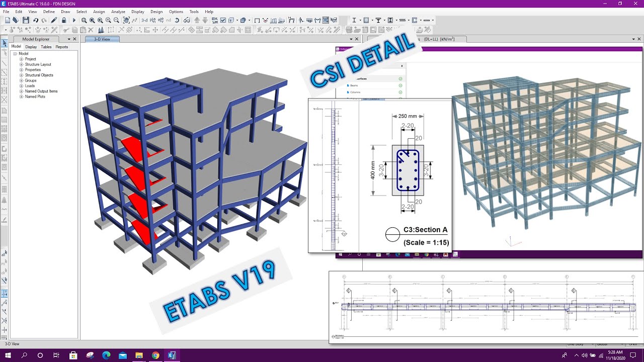The image size is (644, 362).
Task: Click the Redo arrow icon
Action: pyautogui.click(x=44, y=20)
